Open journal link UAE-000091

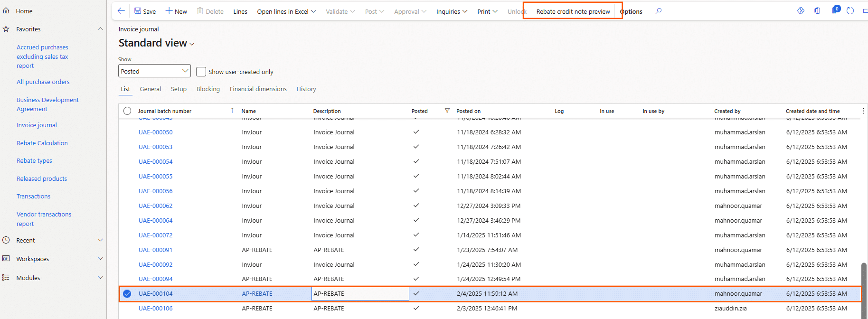pos(155,250)
